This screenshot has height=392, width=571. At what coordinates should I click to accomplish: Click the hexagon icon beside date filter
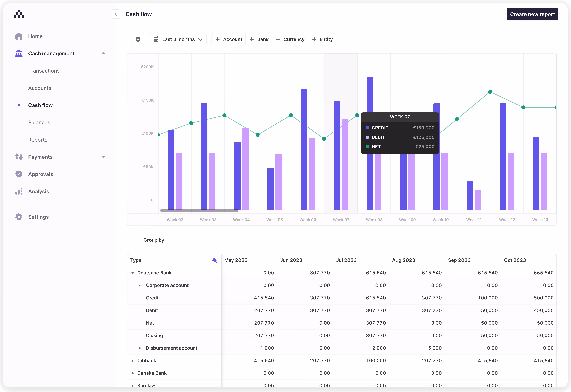(138, 39)
